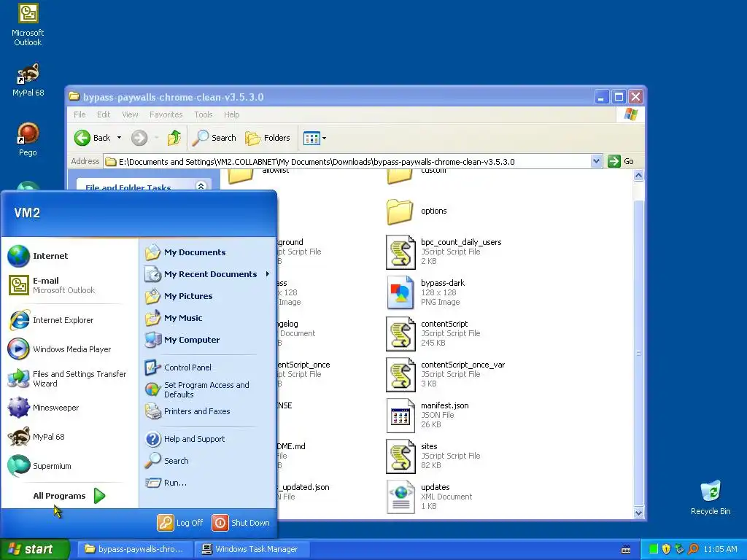
Task: Launch Windows Media Player from Start menu
Action: 60,349
